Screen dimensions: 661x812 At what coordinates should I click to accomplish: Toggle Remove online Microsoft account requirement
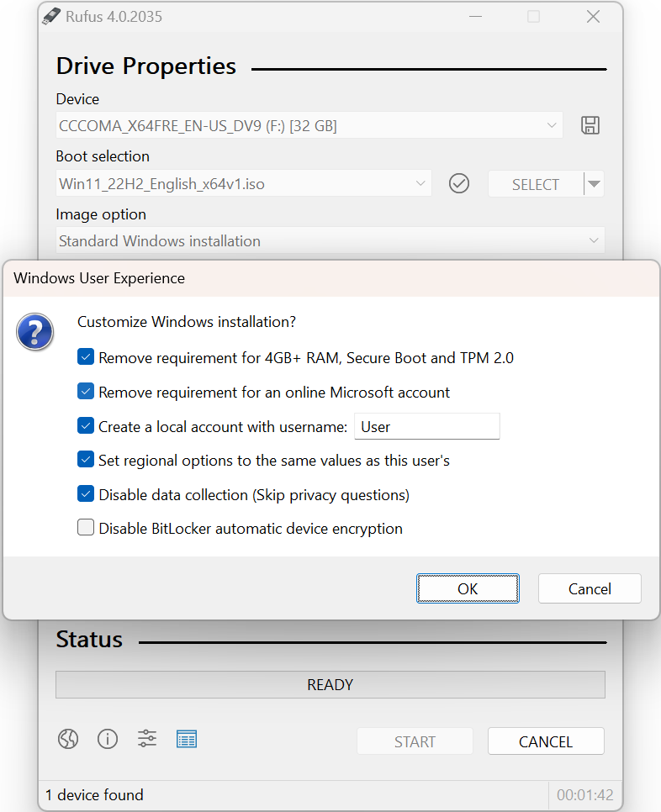point(86,392)
